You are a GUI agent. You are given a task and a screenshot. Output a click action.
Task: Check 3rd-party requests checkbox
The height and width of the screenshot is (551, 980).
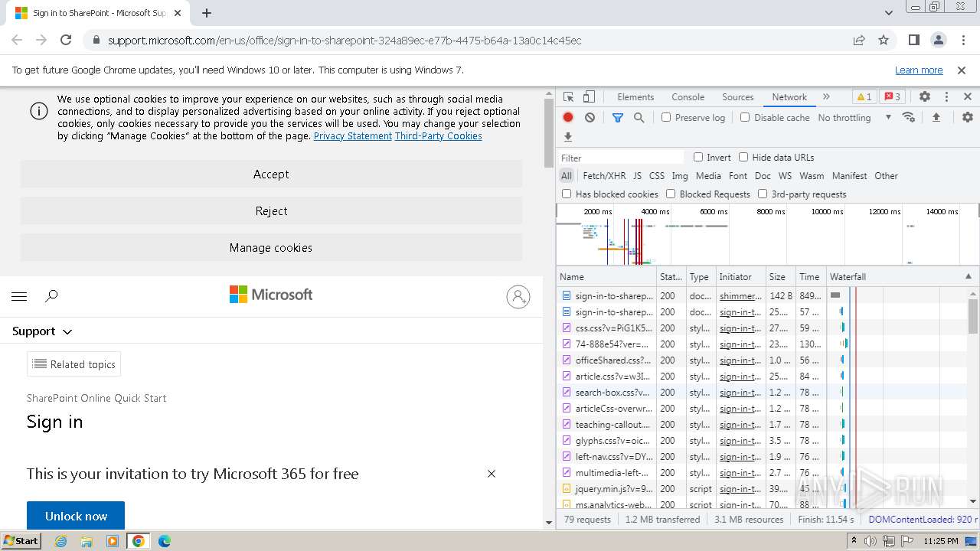(763, 194)
